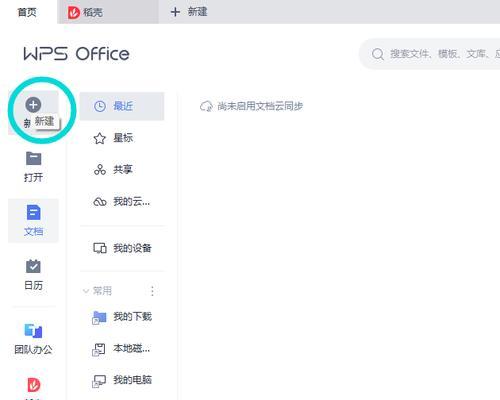The image size is (500, 400).
Task: Open 我的云... cloud documents
Action: [122, 202]
